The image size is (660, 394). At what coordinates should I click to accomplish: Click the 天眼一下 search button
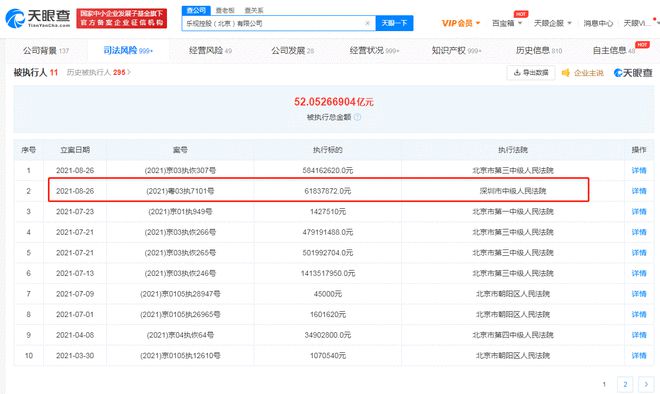(x=394, y=23)
